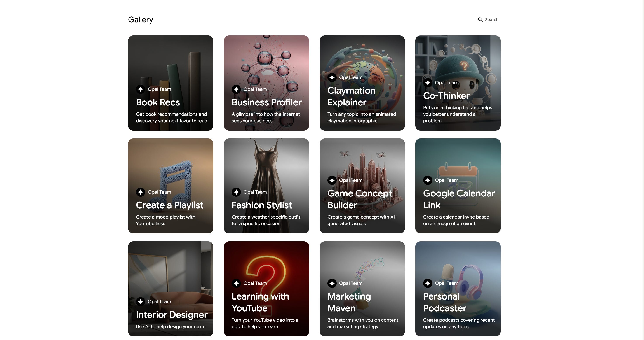The height and width of the screenshot is (340, 644).
Task: Click the sparkle icon on Game Concept Builder card
Action: (x=332, y=180)
